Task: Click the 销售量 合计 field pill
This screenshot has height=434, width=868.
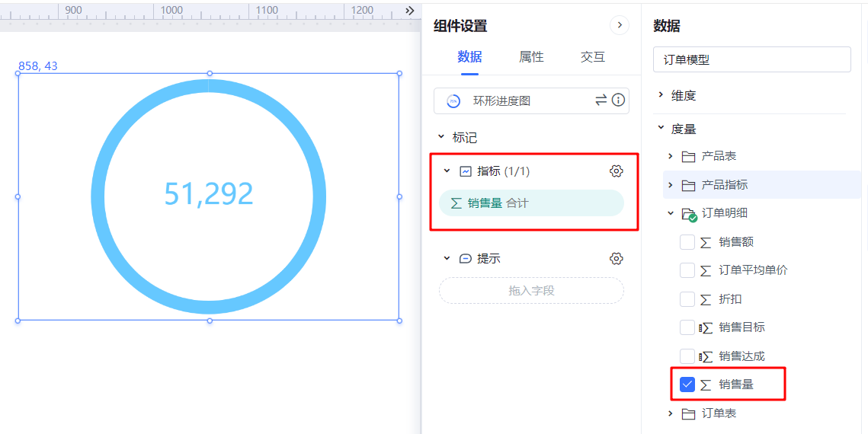Action: click(x=531, y=203)
